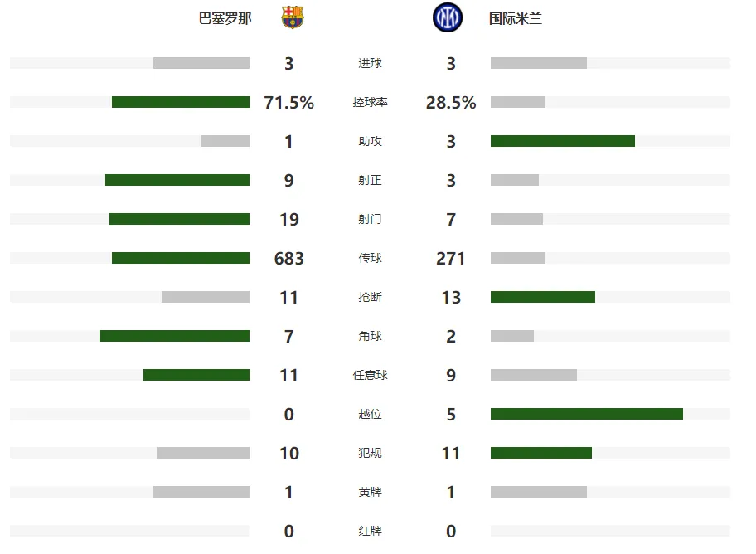This screenshot has width=756, height=554.
Task: Click Inter's 271 passes number
Action: [x=451, y=258]
